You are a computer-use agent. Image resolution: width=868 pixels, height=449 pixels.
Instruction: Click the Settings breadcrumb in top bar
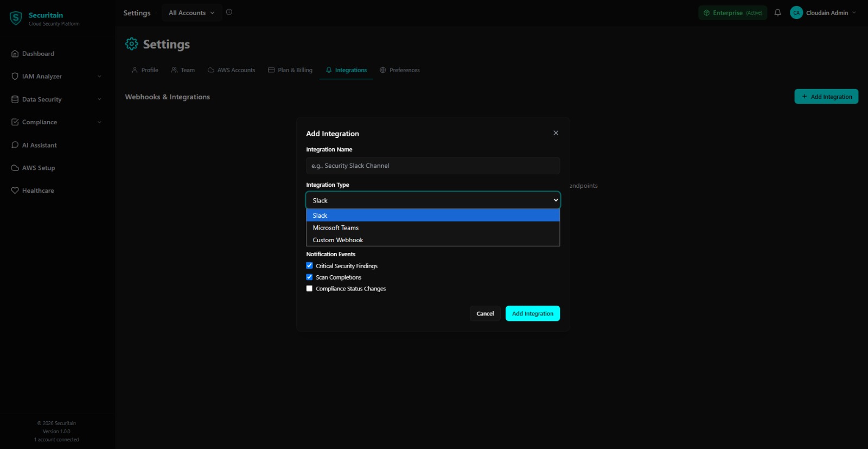click(137, 12)
